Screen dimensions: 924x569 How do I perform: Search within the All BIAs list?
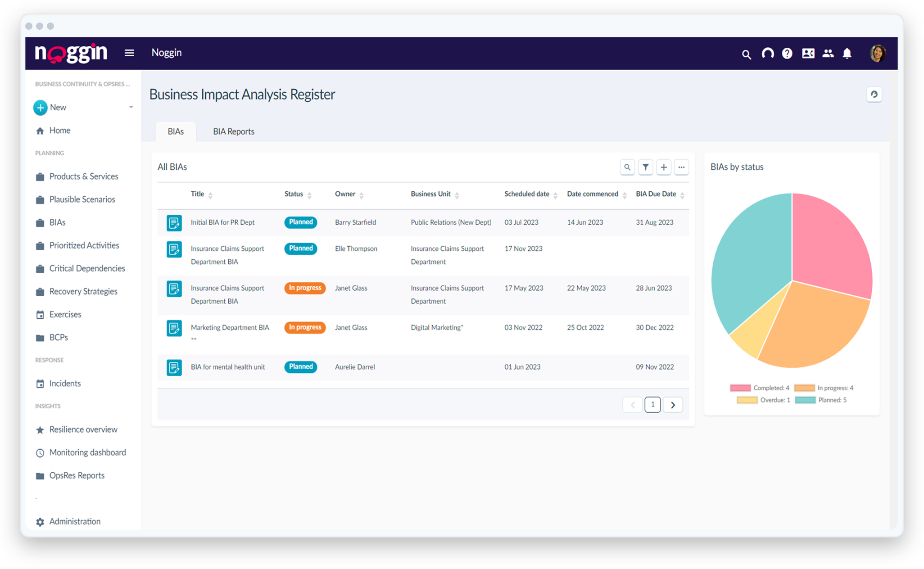628,167
